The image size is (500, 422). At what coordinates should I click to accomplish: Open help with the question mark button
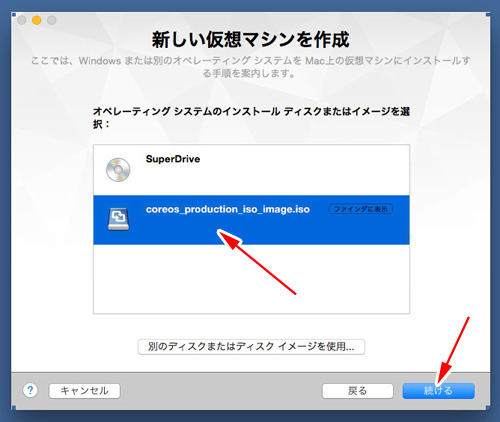[30, 390]
